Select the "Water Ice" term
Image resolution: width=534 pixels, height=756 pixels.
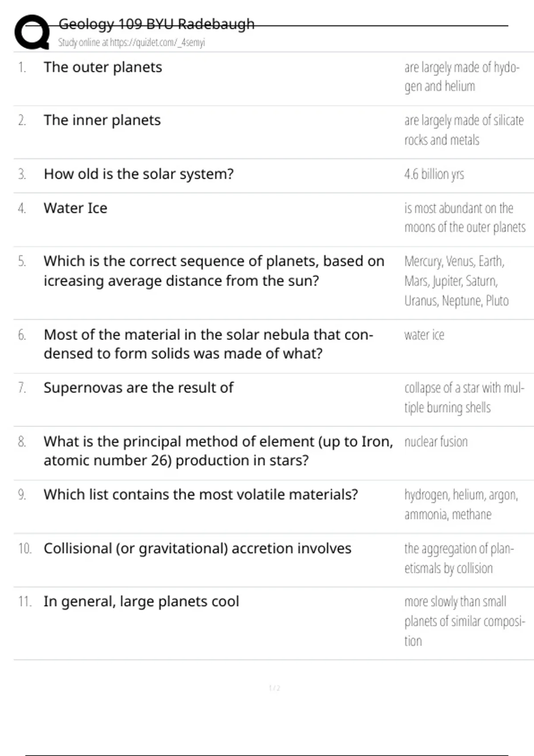[x=75, y=208]
